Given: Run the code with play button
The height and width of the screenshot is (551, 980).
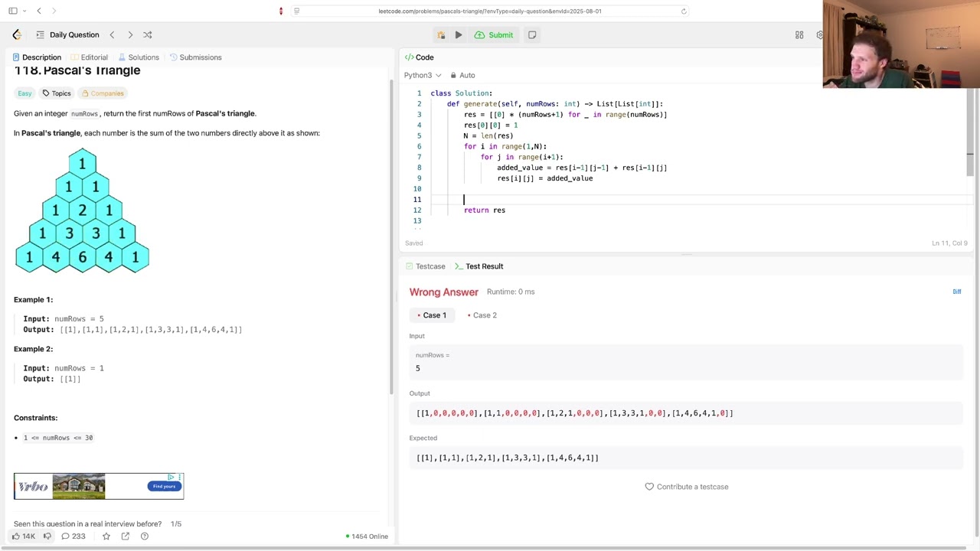Looking at the screenshot, I should (x=458, y=34).
